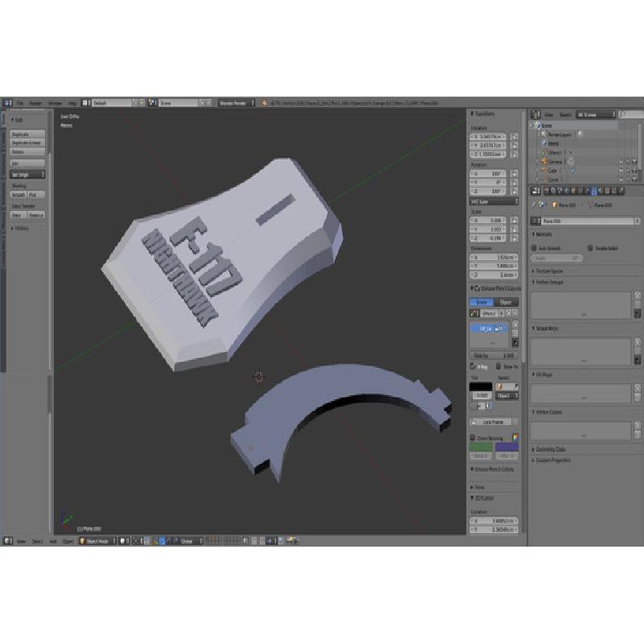The height and width of the screenshot is (644, 644).
Task: Open the info editor type menu icon
Action: [7, 103]
